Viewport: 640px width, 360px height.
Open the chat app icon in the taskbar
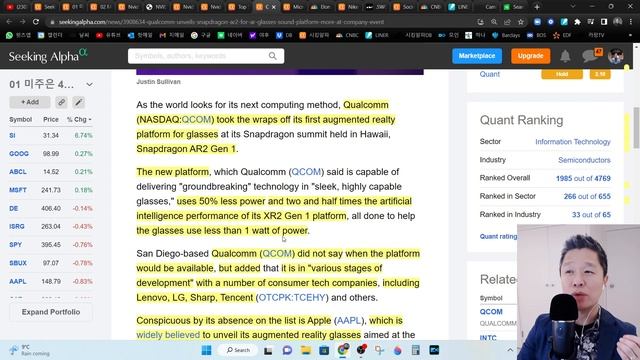coord(287,350)
